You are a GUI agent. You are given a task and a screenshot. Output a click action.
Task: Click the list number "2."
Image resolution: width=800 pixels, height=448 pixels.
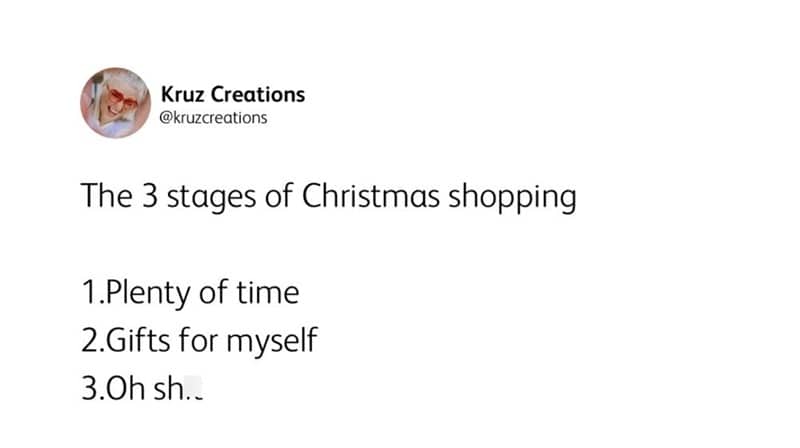pos(89,341)
